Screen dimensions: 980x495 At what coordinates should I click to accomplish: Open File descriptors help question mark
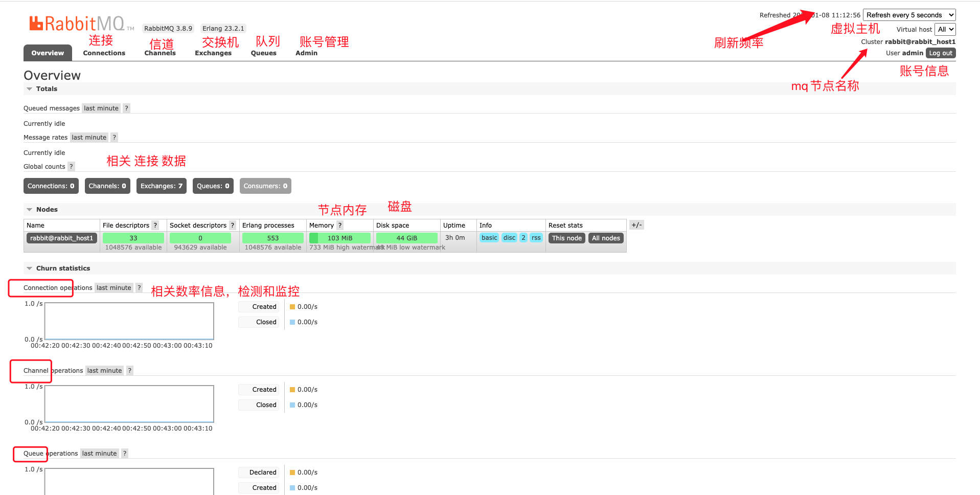[x=155, y=225]
